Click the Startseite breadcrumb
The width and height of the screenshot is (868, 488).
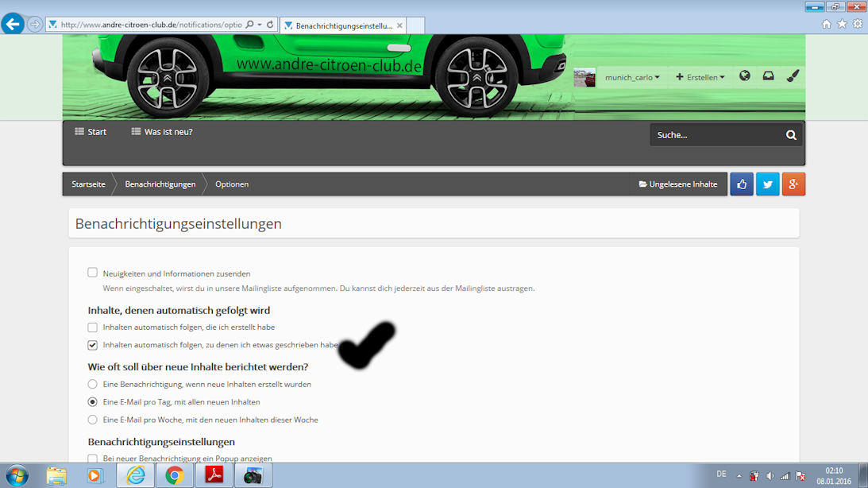[x=88, y=184]
